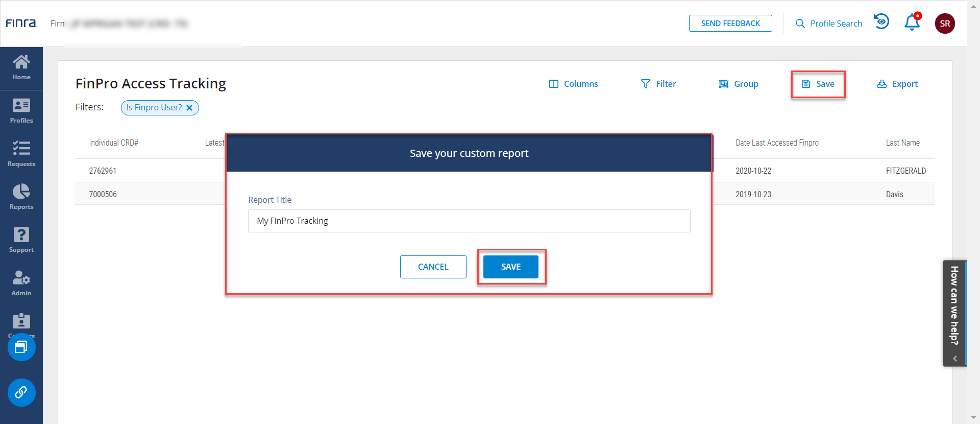Open the Admin sidebar section
980x424 pixels.
[21, 284]
